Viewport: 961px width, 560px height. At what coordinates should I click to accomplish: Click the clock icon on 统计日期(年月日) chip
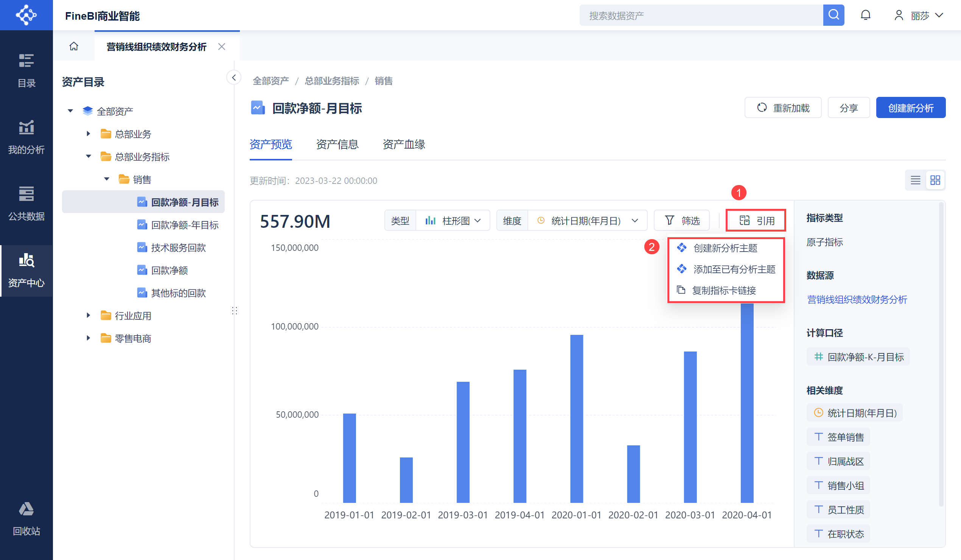tap(818, 412)
